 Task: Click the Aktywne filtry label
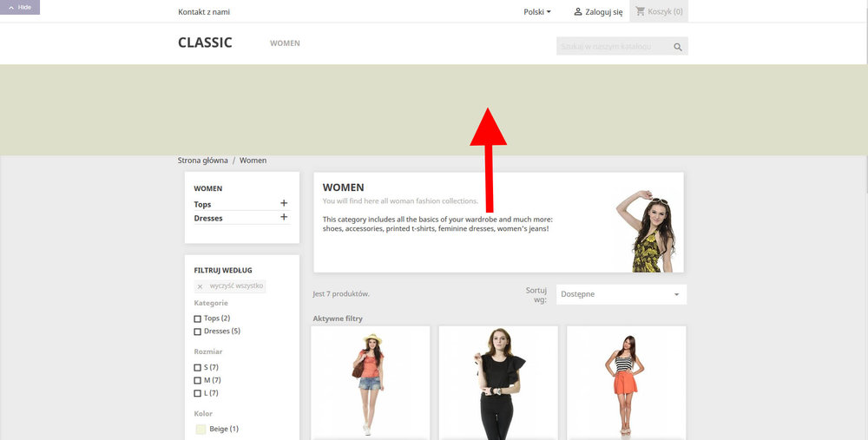click(x=338, y=319)
